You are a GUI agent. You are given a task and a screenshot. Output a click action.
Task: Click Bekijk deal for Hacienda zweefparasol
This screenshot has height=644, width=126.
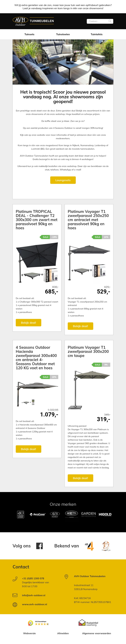click(29, 449)
